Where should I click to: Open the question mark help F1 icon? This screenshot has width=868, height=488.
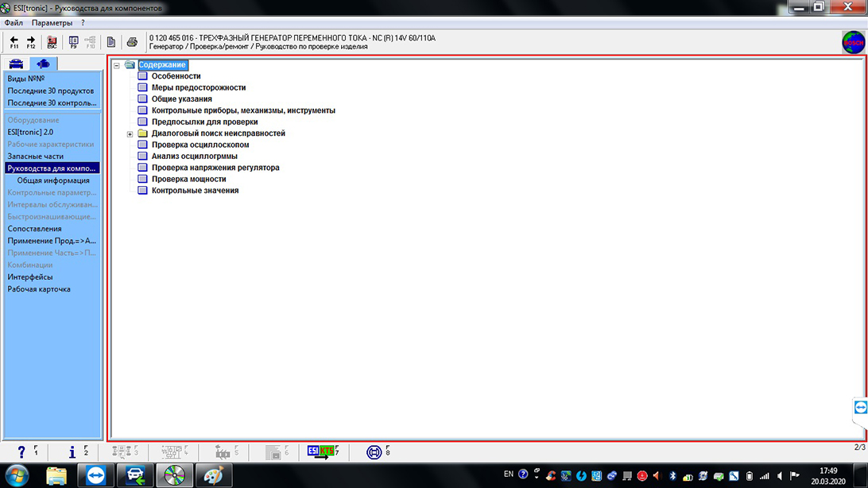pyautogui.click(x=21, y=452)
